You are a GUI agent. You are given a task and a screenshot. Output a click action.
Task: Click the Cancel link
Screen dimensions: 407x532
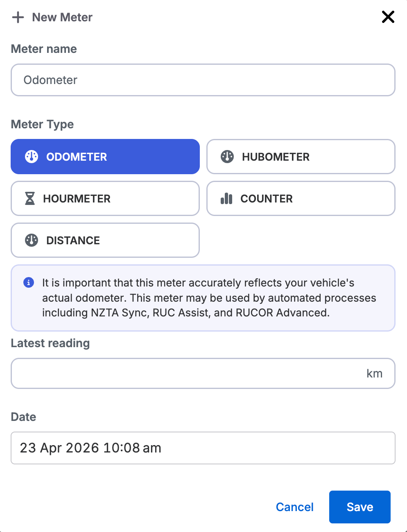tap(294, 507)
